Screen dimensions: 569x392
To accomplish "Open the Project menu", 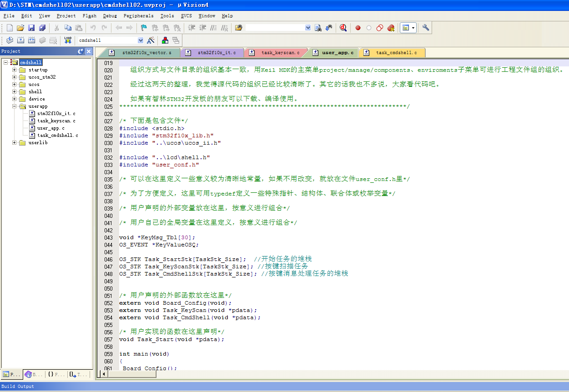I will coord(66,15).
